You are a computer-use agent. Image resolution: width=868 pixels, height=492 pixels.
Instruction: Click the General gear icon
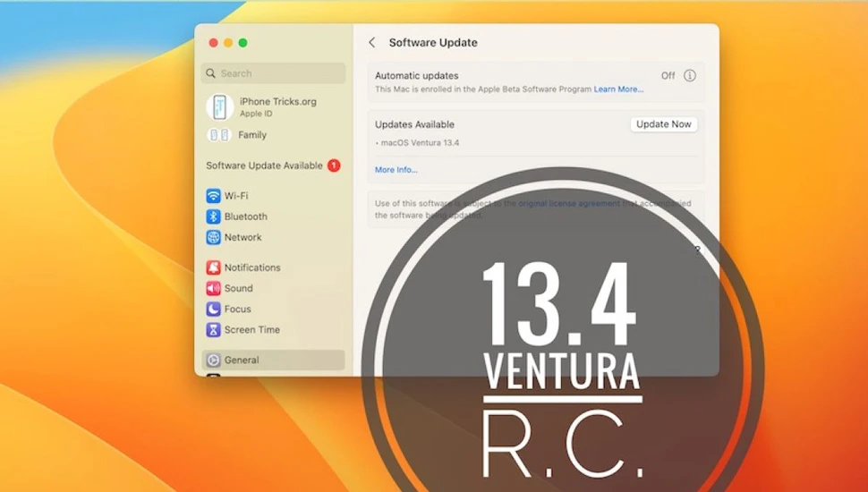pos(213,360)
